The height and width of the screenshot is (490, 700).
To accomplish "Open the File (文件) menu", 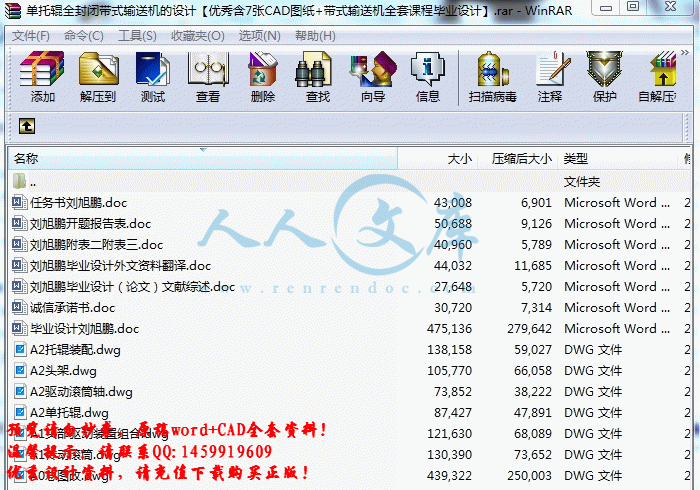I will click(x=30, y=36).
